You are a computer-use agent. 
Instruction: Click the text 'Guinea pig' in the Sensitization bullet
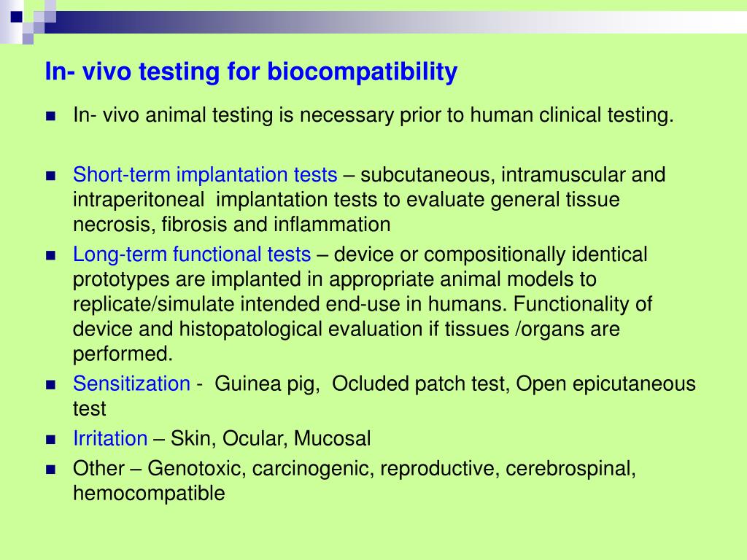point(267,384)
